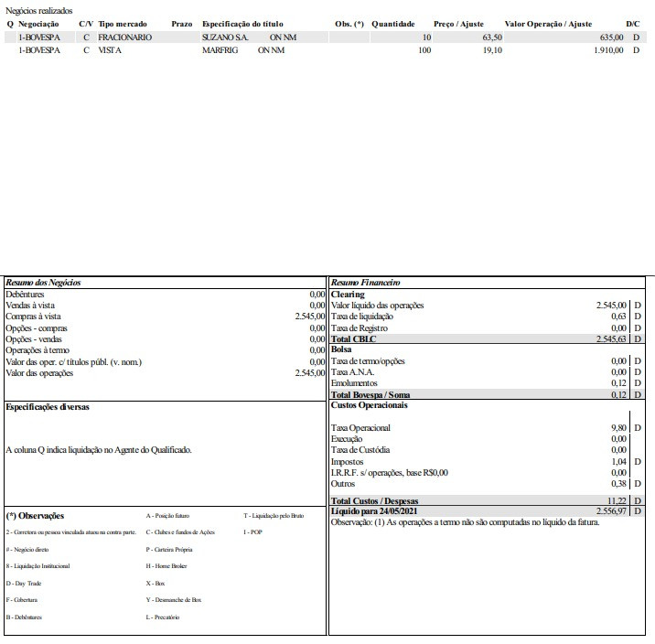The image size is (655, 644).
Task: Click the 63,50 price cell
Action: 492,38
